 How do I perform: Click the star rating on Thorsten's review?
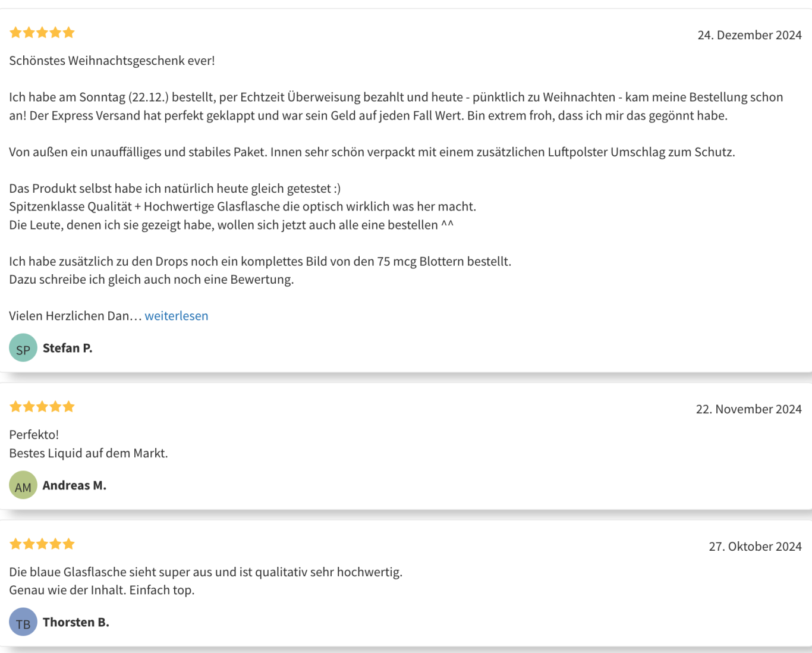pos(42,544)
